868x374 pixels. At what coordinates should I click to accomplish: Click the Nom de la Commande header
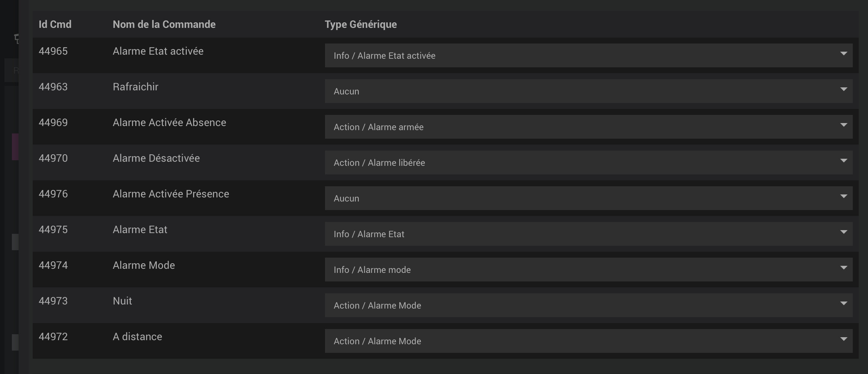[164, 25]
